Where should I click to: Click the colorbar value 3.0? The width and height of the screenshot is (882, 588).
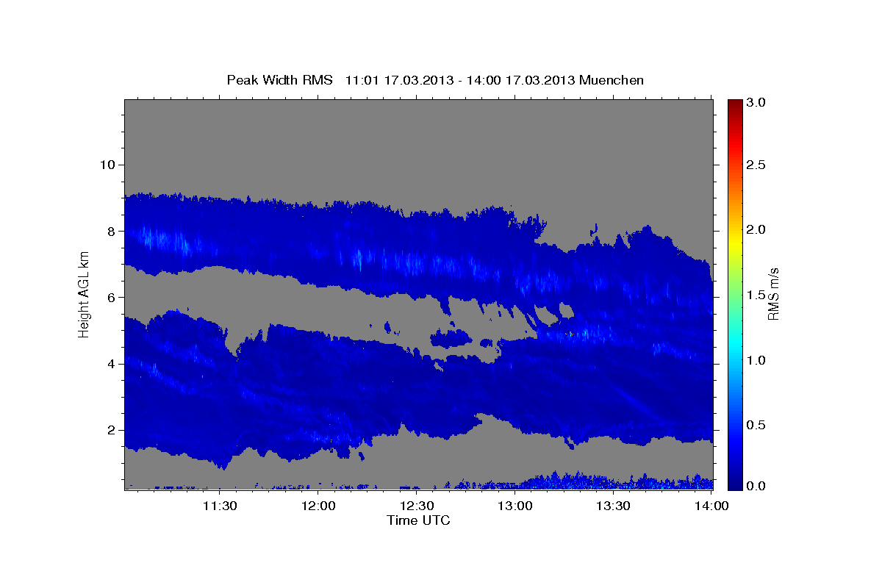coord(756,103)
